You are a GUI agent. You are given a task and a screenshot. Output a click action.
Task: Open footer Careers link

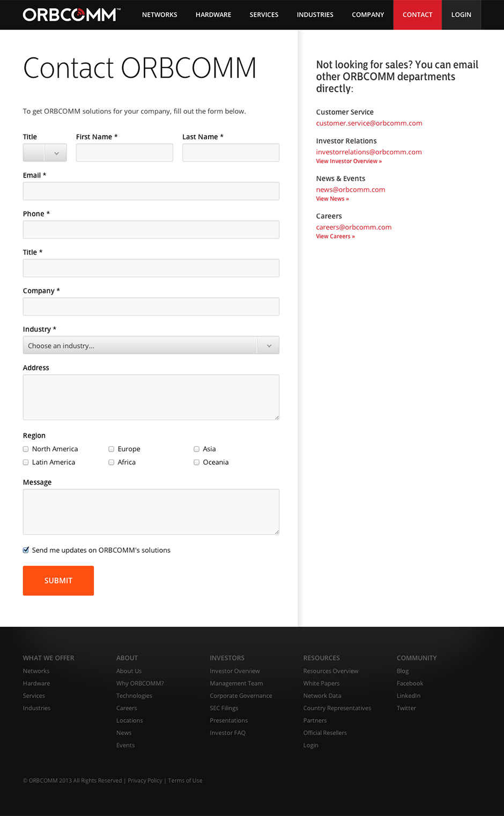[127, 708]
